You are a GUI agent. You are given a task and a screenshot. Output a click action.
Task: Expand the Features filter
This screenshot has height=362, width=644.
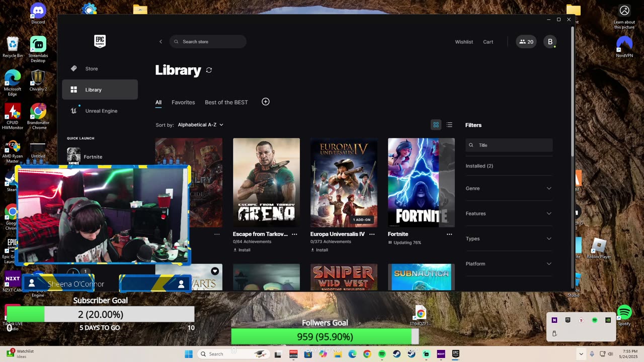[x=509, y=213]
